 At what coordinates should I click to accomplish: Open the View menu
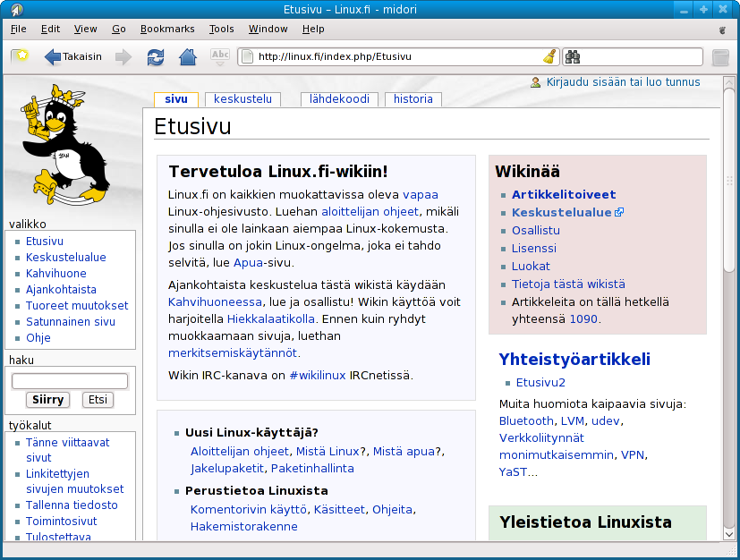pyautogui.click(x=86, y=29)
